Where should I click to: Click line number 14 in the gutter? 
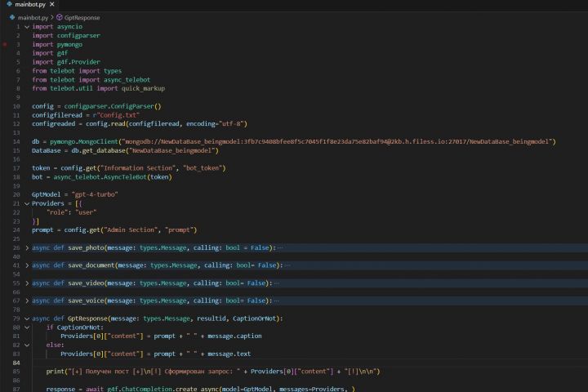click(x=16, y=141)
